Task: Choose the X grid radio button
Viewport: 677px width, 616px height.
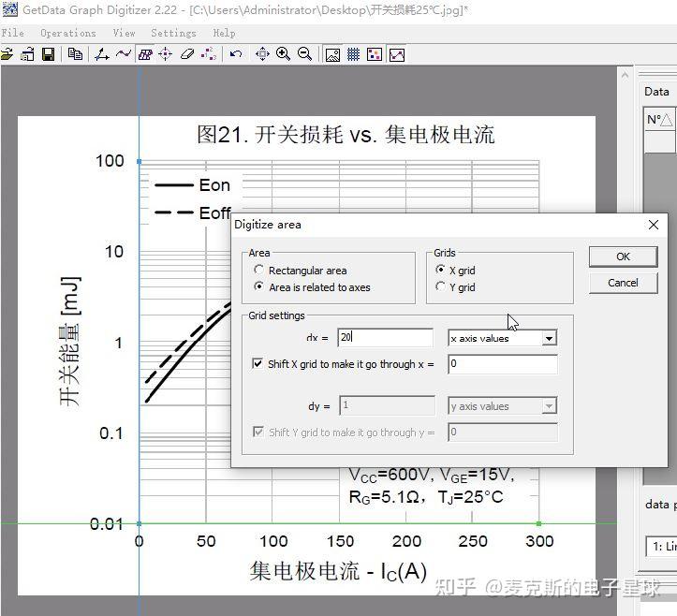Action: point(440,270)
